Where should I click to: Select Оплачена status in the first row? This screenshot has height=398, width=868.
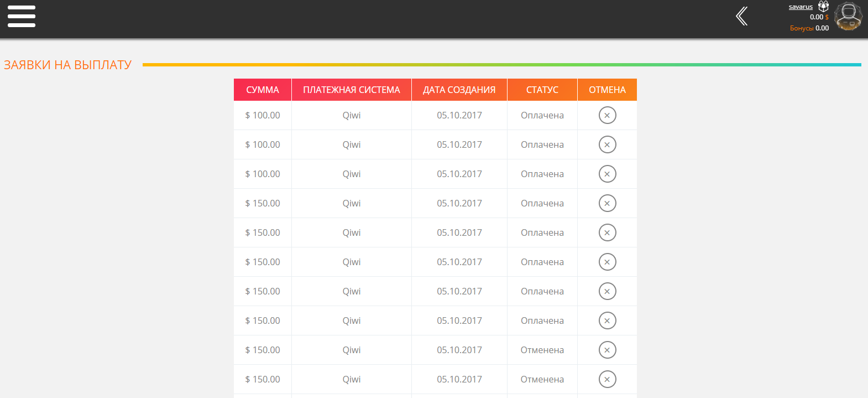[x=542, y=115]
